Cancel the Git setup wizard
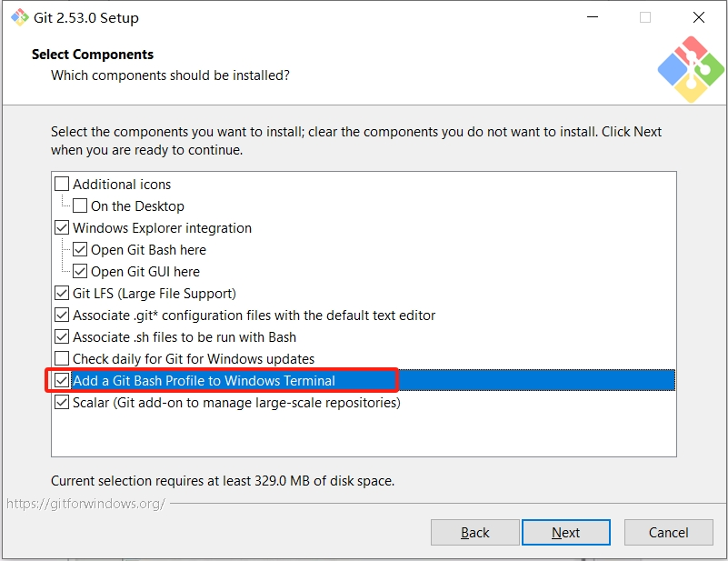This screenshot has width=728, height=561. point(668,532)
